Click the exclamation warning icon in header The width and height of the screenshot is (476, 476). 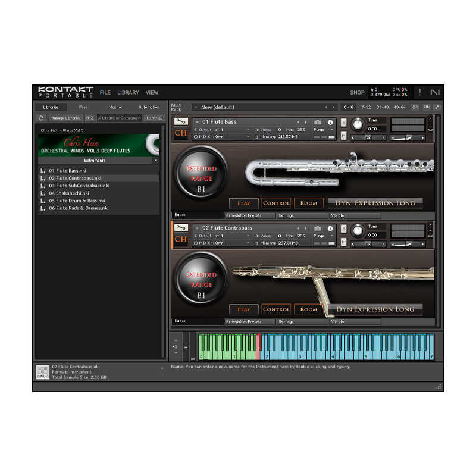(420, 92)
